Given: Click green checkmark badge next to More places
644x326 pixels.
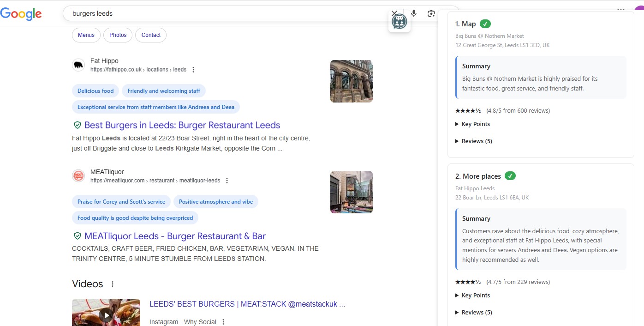Looking at the screenshot, I should click(x=510, y=176).
